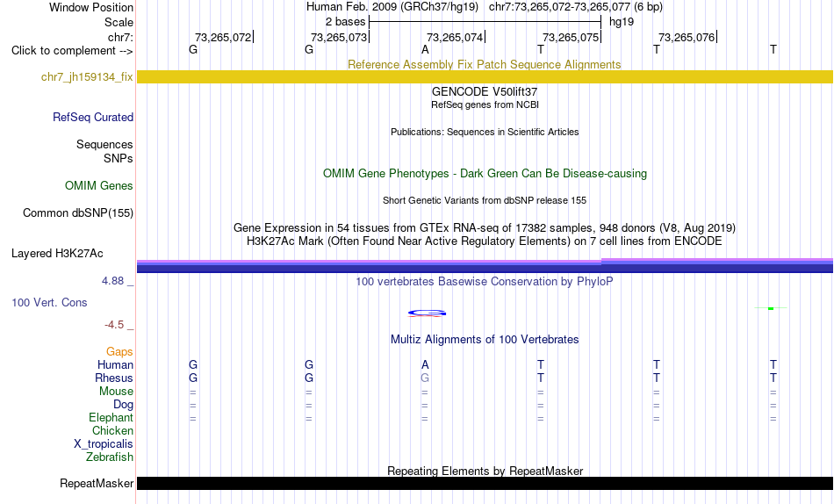Click 'Click to complement -->' label
834x504 pixels.
pyautogui.click(x=72, y=51)
